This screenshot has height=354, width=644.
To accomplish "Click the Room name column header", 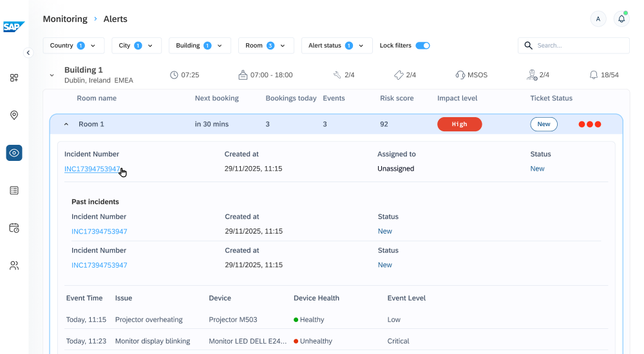I will pyautogui.click(x=97, y=98).
